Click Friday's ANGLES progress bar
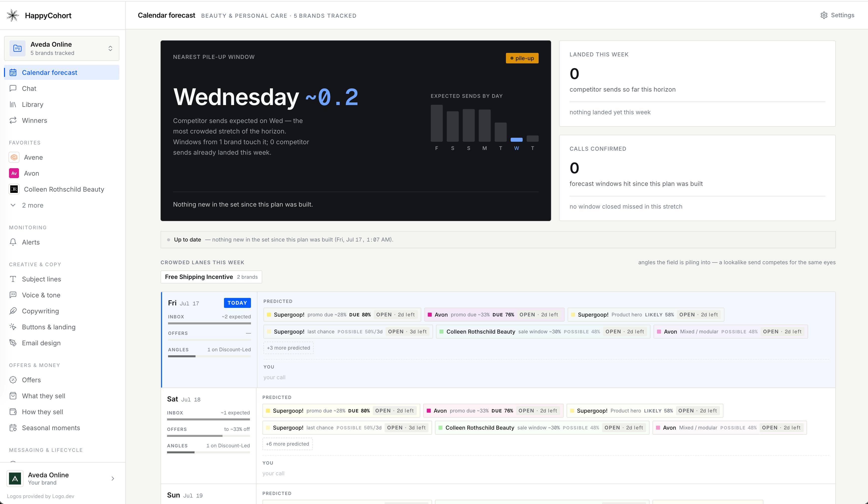 click(x=210, y=356)
